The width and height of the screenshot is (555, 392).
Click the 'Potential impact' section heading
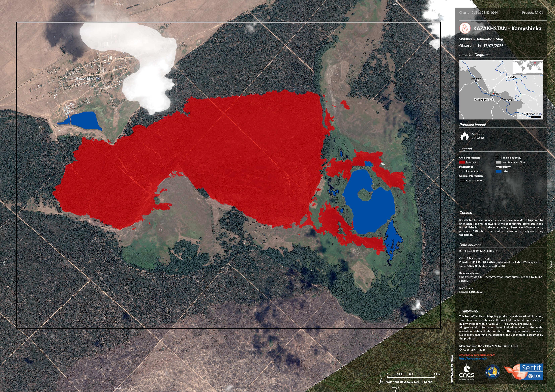(473, 125)
